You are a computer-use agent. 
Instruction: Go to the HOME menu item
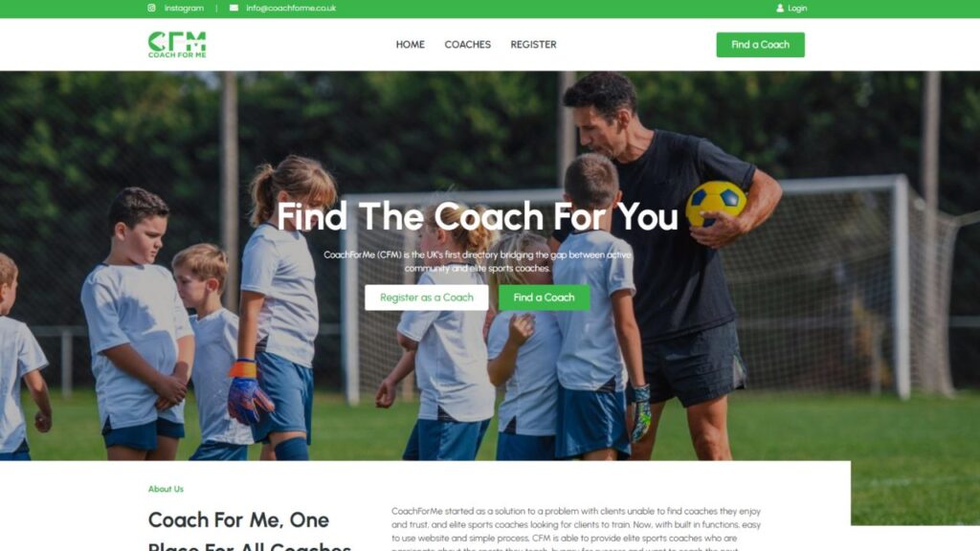click(410, 44)
